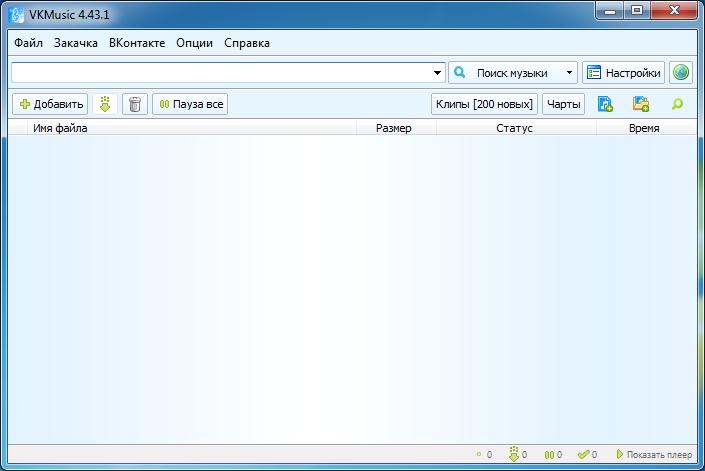The width and height of the screenshot is (705, 471).
Task: Click the VKMusic title bar app icon
Action: [17, 15]
